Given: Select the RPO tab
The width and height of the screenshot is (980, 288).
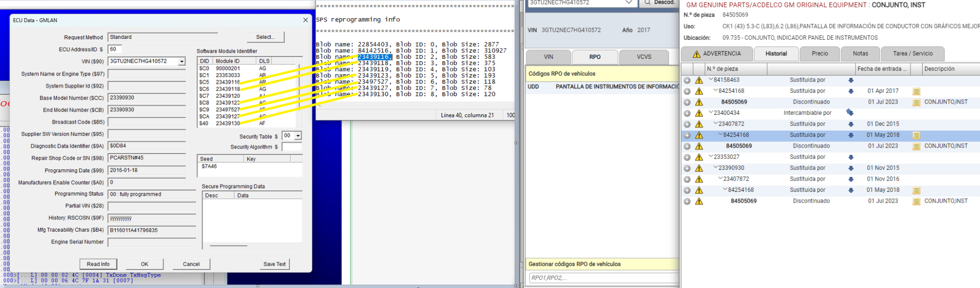Looking at the screenshot, I should tap(595, 57).
